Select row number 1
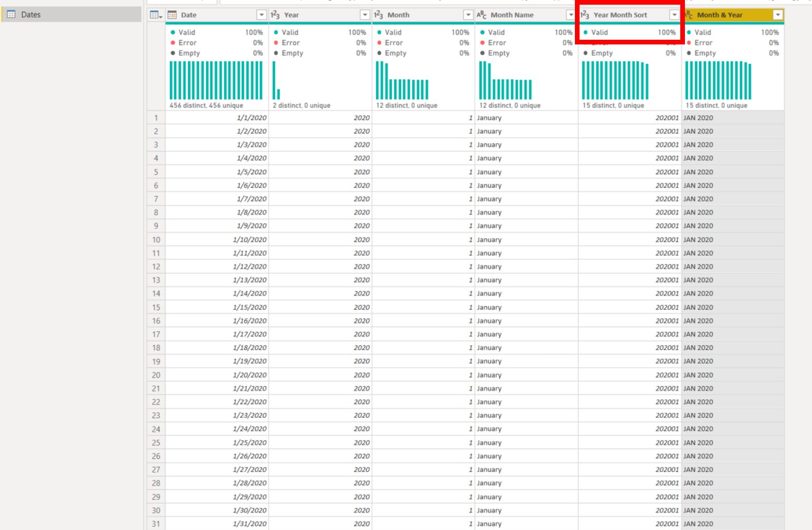 (x=156, y=118)
